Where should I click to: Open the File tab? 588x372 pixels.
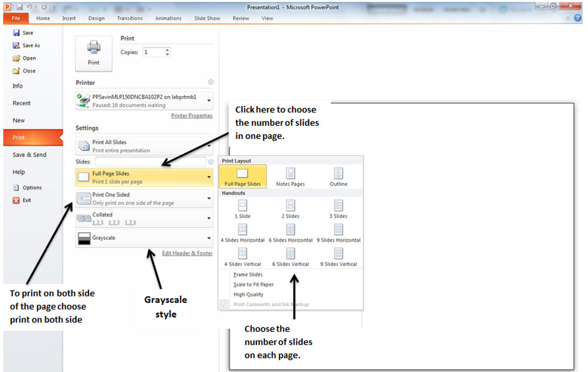pyautogui.click(x=16, y=18)
